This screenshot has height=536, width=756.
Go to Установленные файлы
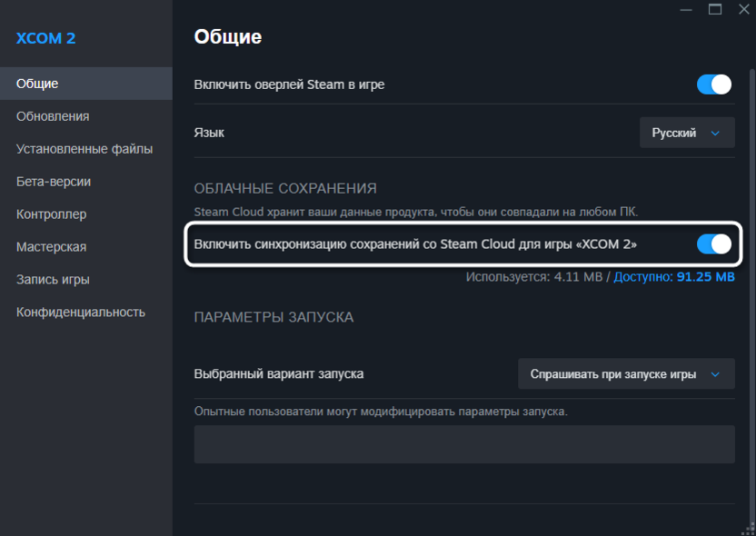pos(85,149)
